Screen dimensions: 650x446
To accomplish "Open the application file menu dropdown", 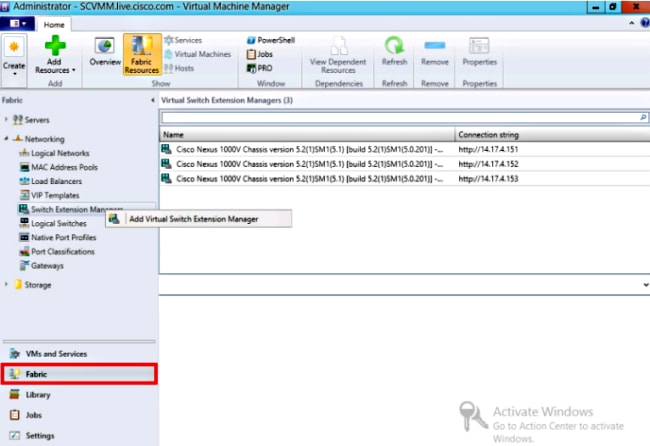I will coord(17,24).
